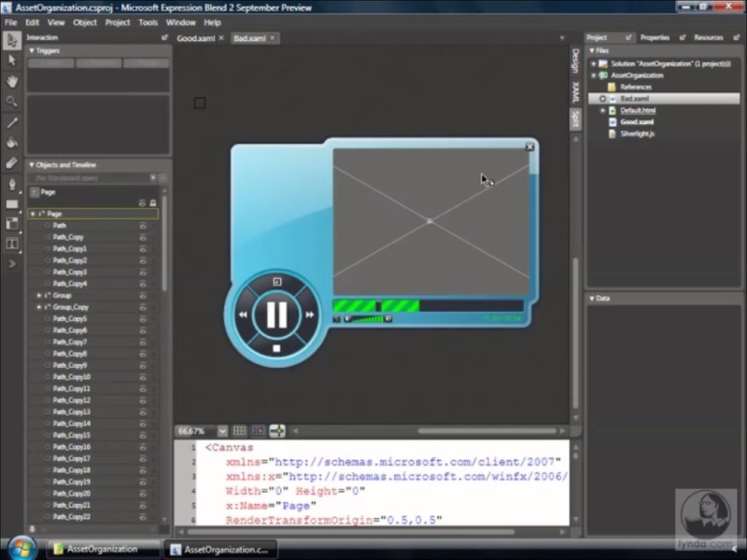Toggle show/hide all layers header eye

point(142,203)
